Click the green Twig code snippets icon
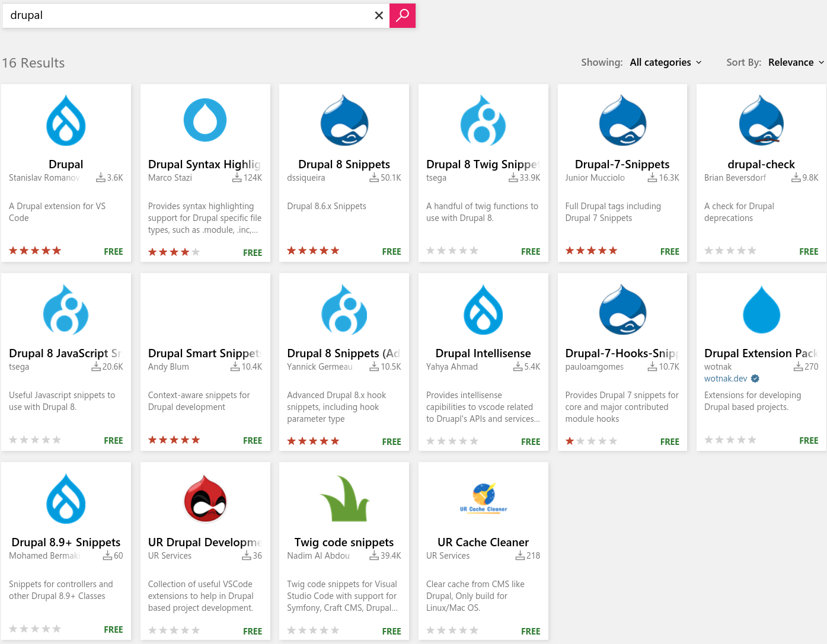The width and height of the screenshot is (827, 644). point(344,498)
